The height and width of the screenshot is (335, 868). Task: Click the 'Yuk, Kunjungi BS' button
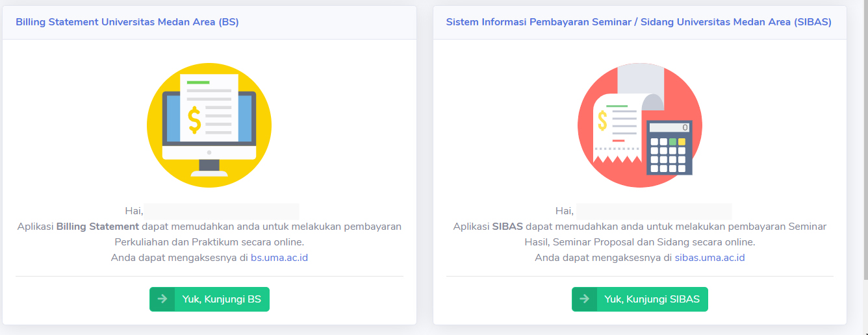(209, 299)
